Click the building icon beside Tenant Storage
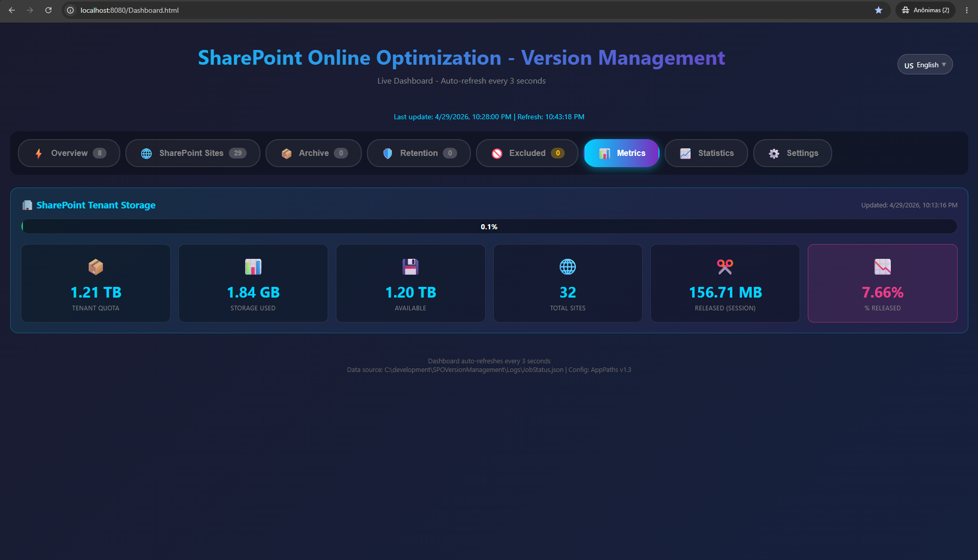Screen dimensions: 978x560 point(28,205)
